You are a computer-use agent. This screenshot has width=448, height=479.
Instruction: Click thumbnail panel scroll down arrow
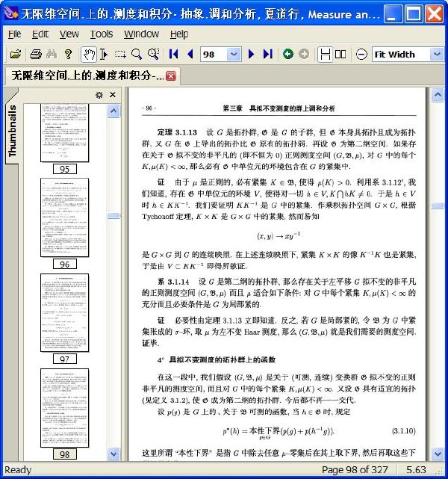point(113,454)
